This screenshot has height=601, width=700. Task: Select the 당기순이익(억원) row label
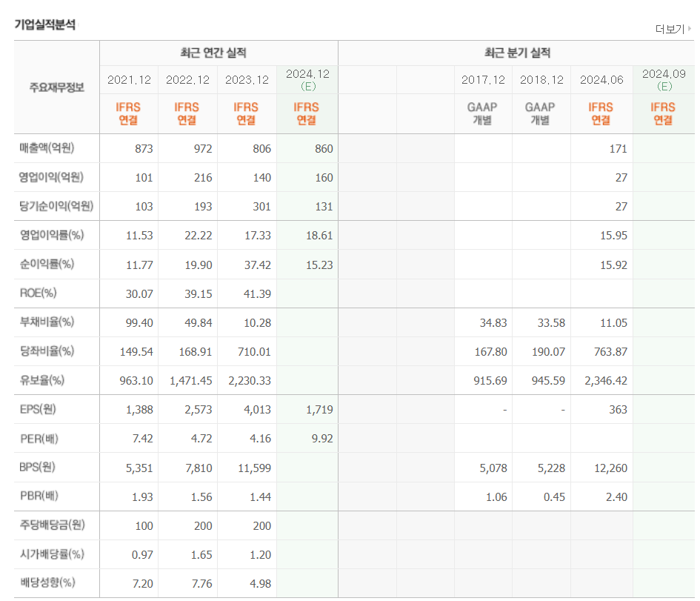tap(56, 206)
